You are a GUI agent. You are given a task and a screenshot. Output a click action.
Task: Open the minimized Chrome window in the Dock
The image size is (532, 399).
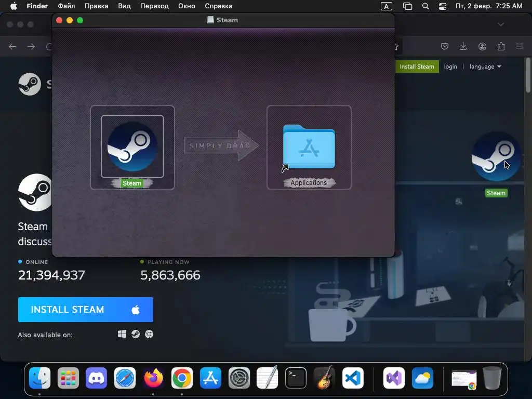(464, 379)
